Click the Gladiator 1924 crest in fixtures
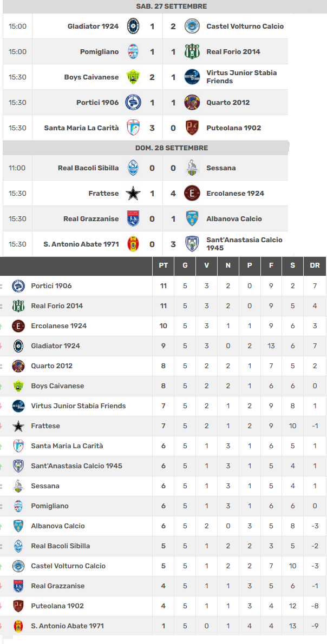This screenshot has width=327, height=644. [133, 26]
